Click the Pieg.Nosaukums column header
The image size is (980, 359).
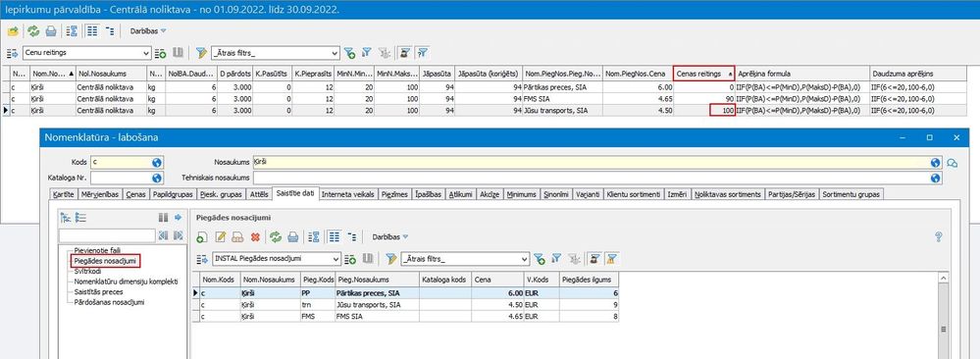377,280
